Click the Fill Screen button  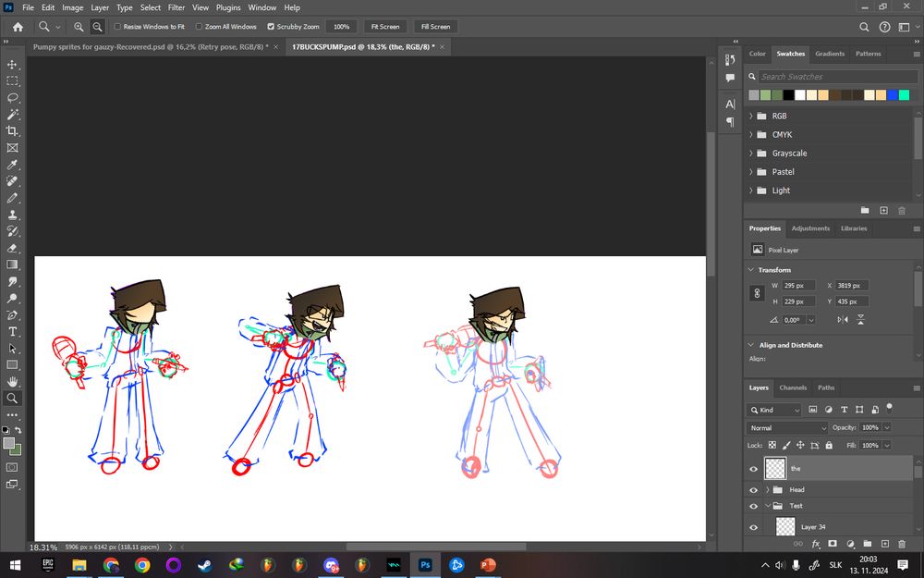(x=434, y=27)
